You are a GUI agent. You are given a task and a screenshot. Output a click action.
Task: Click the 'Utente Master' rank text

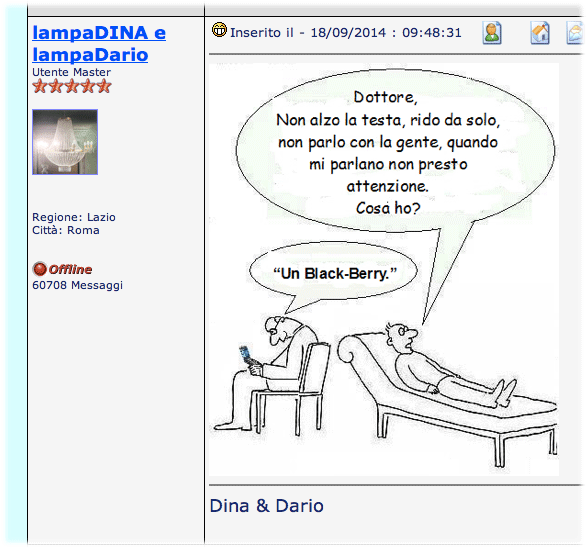(72, 72)
